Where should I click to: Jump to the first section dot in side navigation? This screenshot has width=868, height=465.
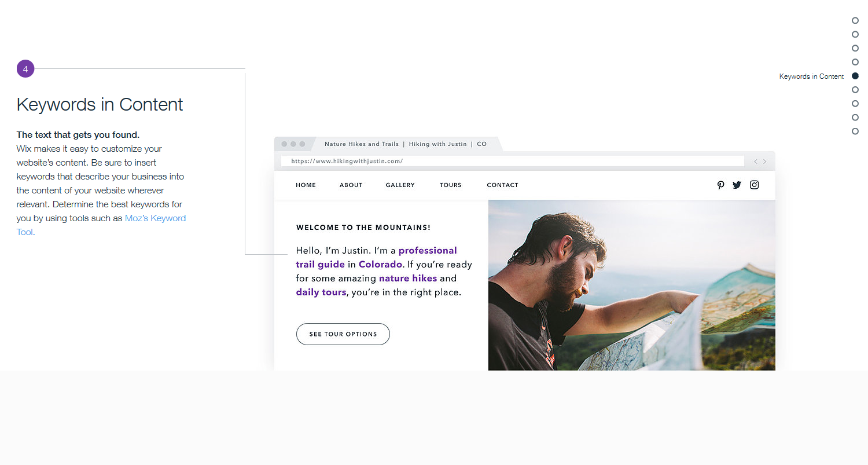click(x=855, y=20)
